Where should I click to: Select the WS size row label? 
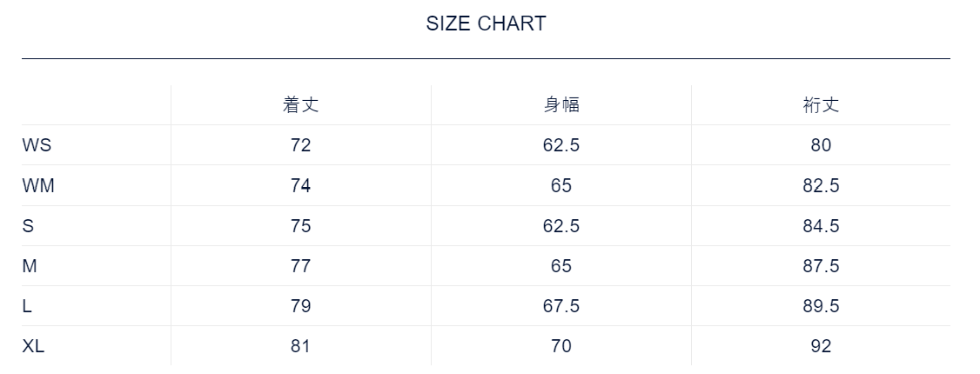[x=37, y=145]
